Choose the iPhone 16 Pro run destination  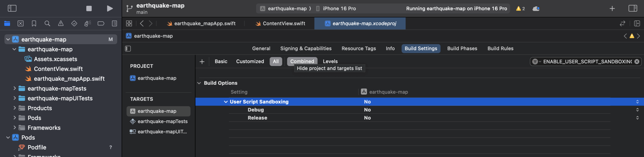pos(336,9)
